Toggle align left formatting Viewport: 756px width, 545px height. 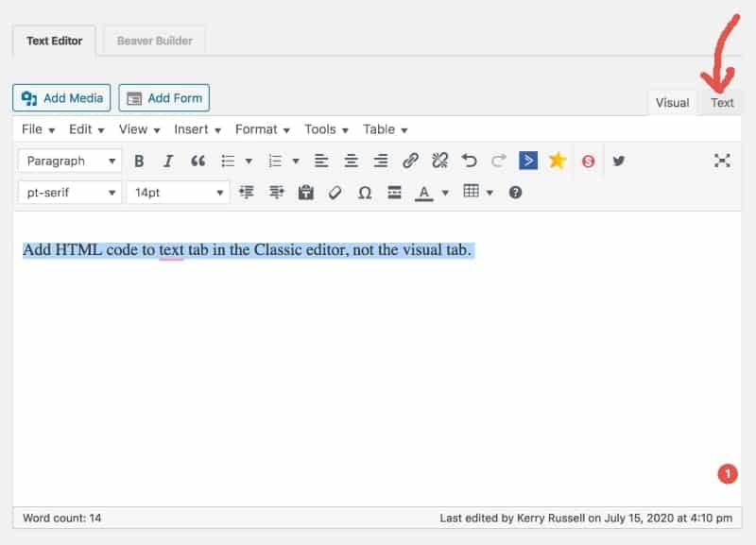click(321, 161)
